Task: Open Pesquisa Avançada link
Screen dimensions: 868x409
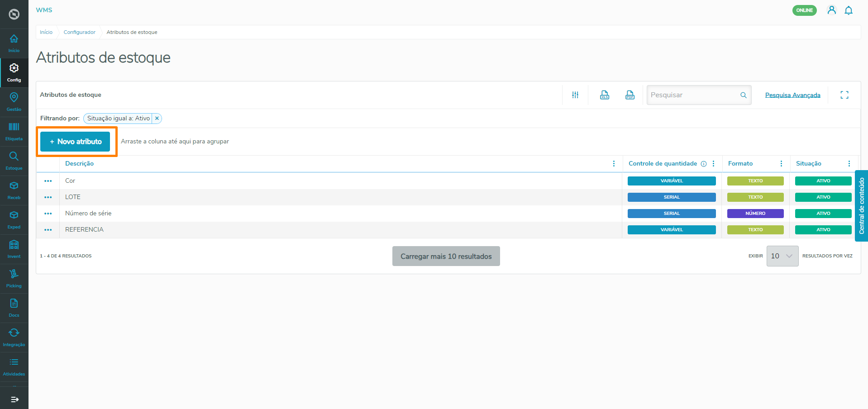Action: (x=792, y=95)
